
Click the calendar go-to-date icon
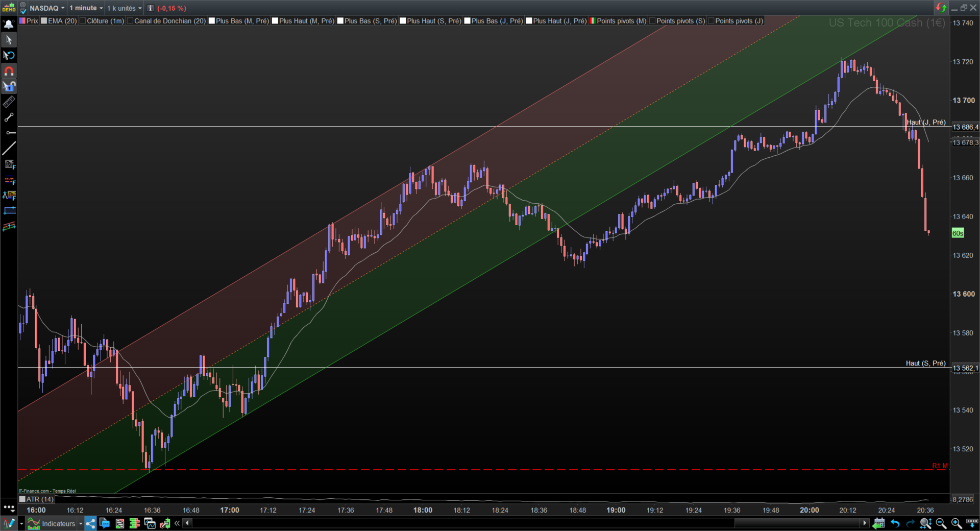coord(878,523)
